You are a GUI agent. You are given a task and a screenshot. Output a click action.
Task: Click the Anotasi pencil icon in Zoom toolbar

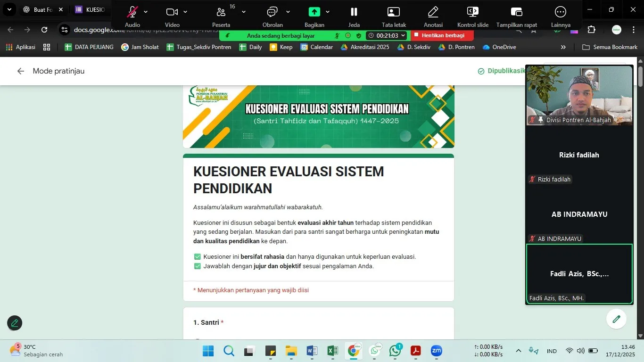(x=433, y=12)
